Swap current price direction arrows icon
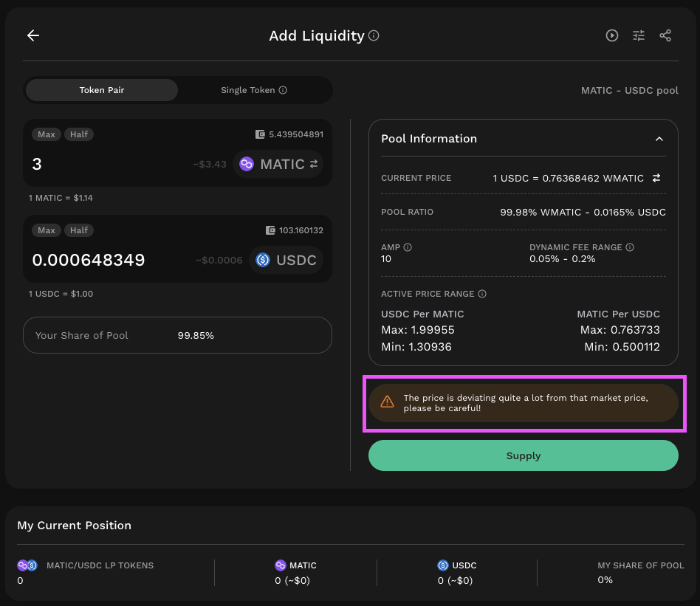 click(656, 178)
